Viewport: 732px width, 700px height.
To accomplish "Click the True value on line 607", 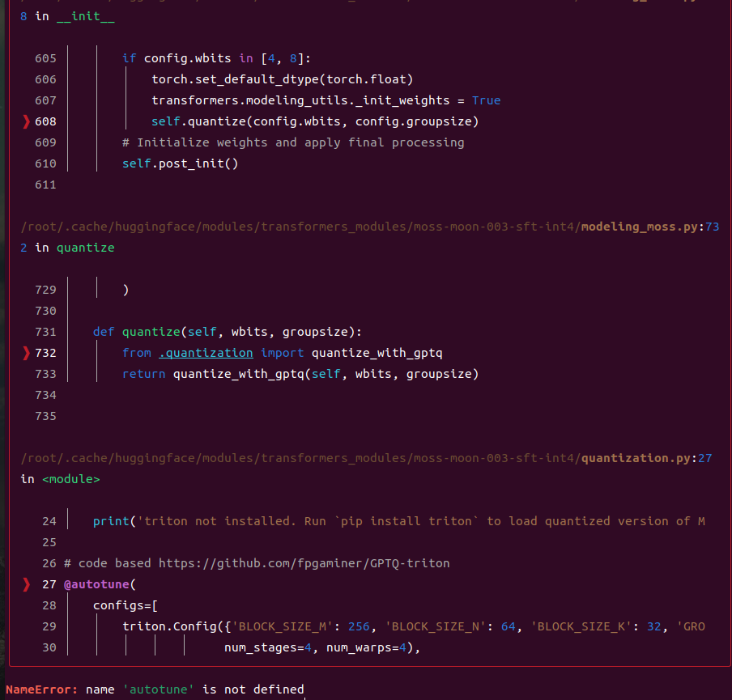I will 486,100.
